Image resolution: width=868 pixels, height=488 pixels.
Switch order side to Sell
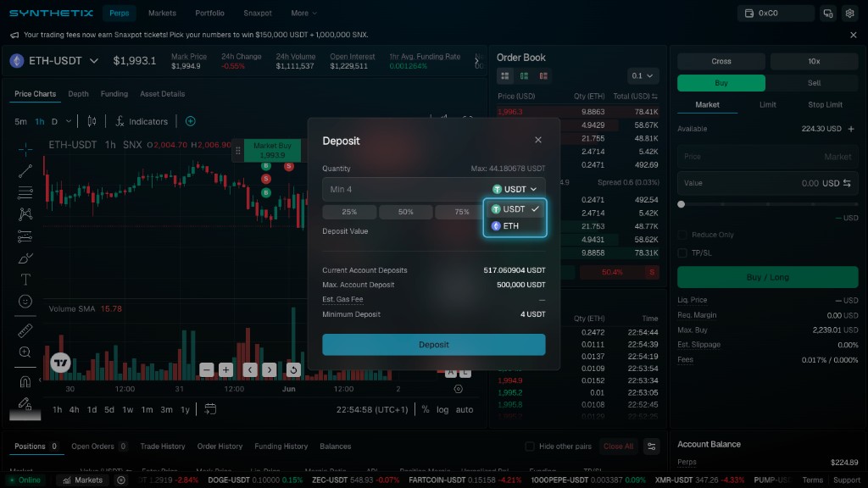click(x=814, y=83)
